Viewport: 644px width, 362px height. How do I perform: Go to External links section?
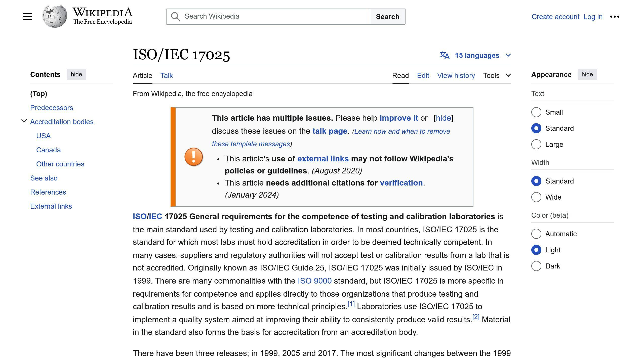tap(51, 206)
